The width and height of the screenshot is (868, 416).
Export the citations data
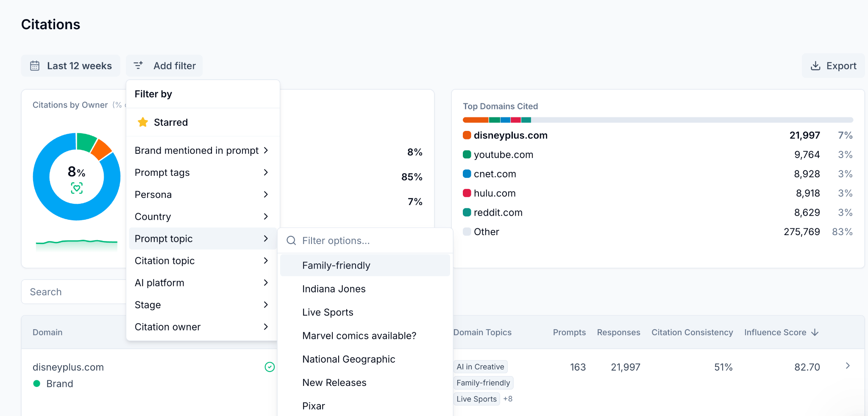point(833,66)
